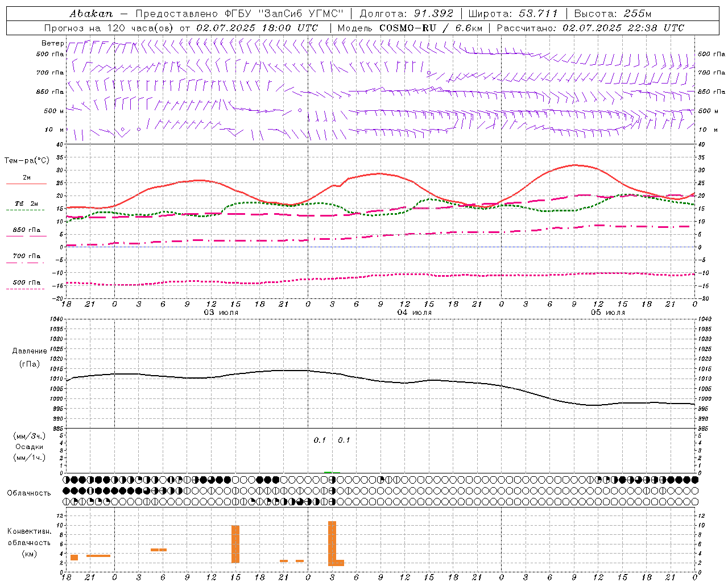The image size is (728, 582).
Task: Click the Рассчитано: 02.07.2025 22:38 UTC timestamp
Action: coord(590,28)
